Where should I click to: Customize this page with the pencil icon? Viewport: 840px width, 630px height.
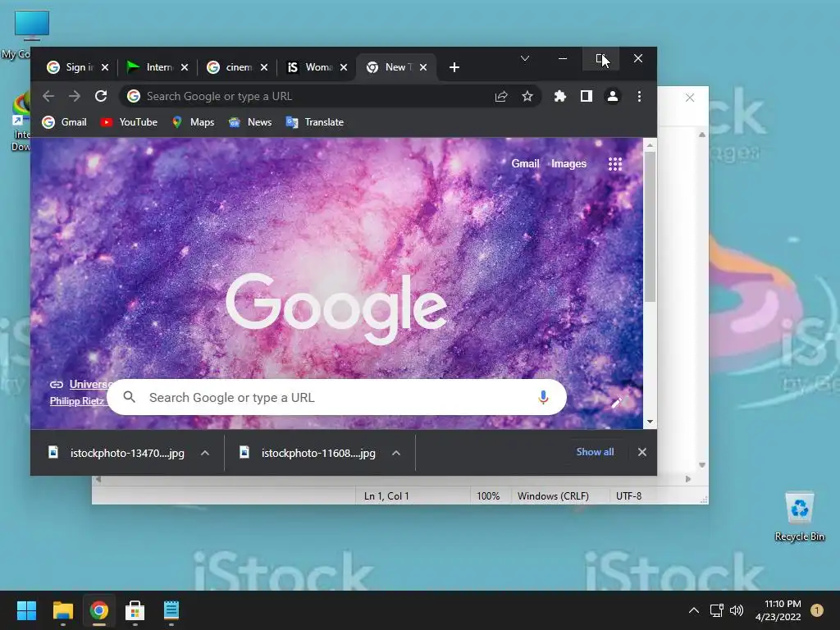click(x=617, y=402)
